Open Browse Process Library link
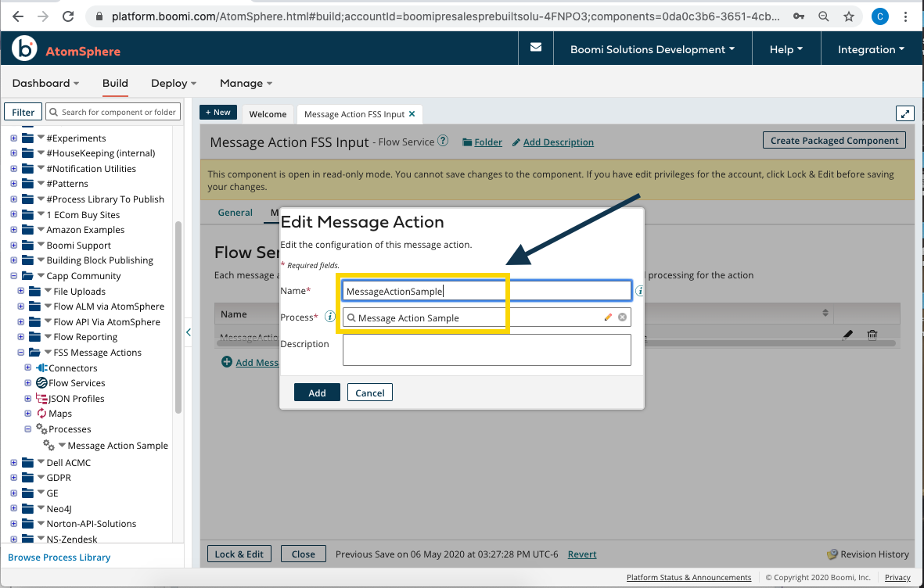Screen dimensions: 924x588 pyautogui.click(x=59, y=557)
